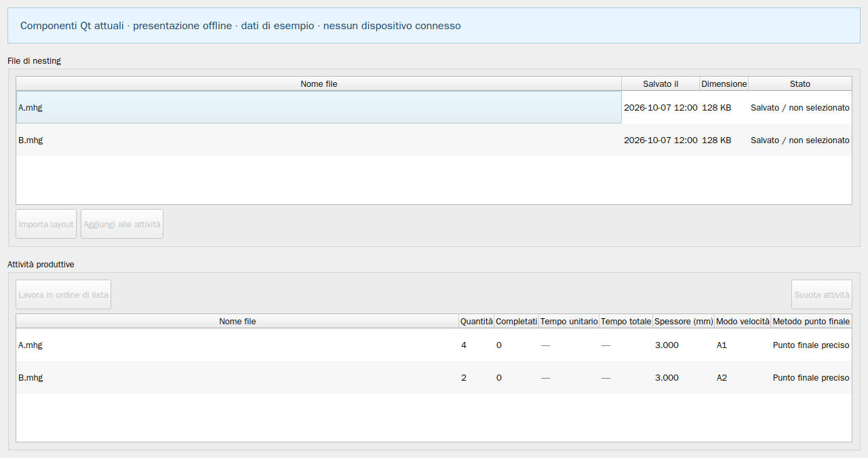868x458 pixels.
Task: Click the Tempo totale column header
Action: click(x=626, y=322)
